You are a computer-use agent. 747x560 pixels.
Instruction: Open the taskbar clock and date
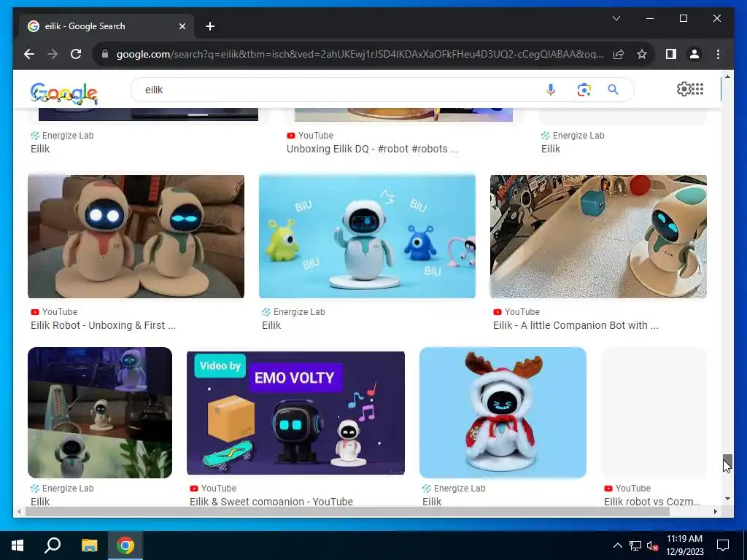coord(684,545)
